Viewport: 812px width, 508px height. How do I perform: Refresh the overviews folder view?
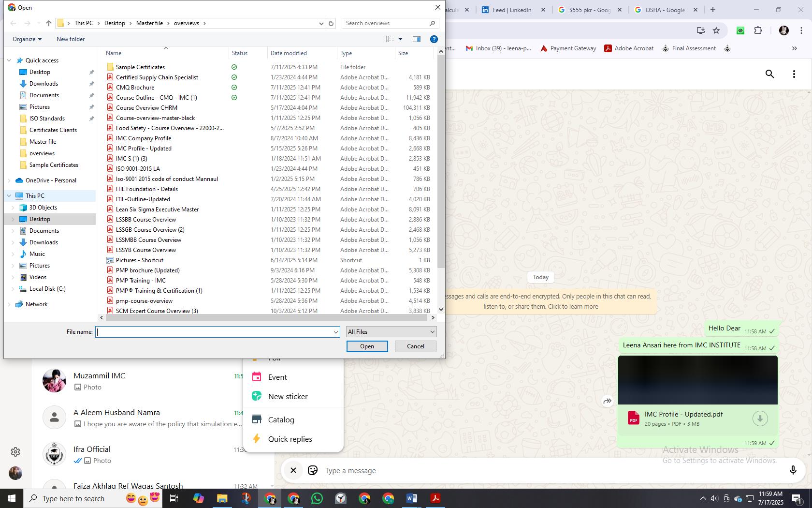coord(331,23)
